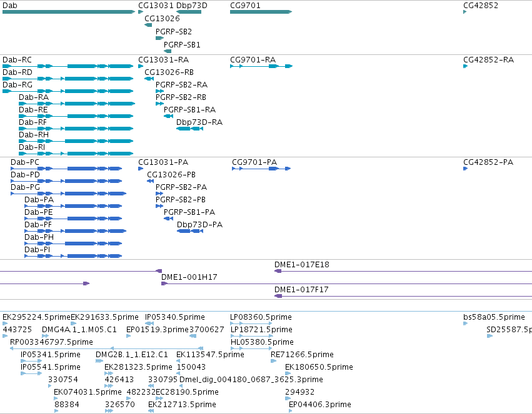532x414 pixels.
Task: Click the PGRP-SB2-RA transcript label
Action: [181, 85]
